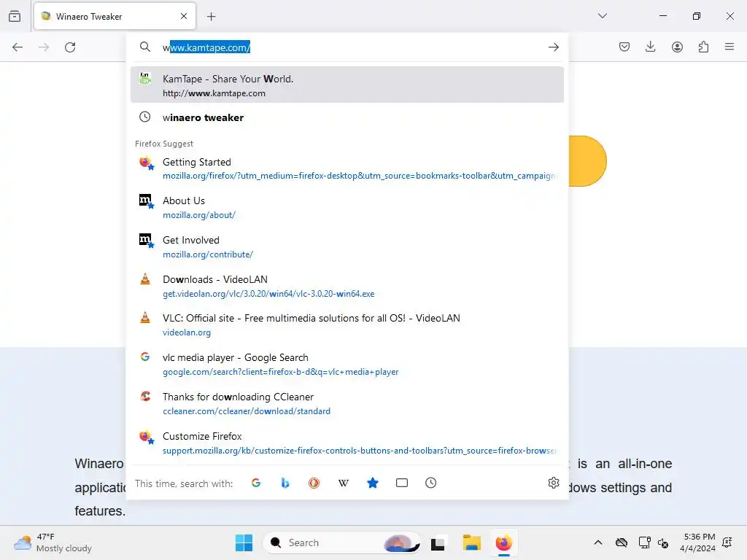Open Task View on the taskbar

pos(438,542)
